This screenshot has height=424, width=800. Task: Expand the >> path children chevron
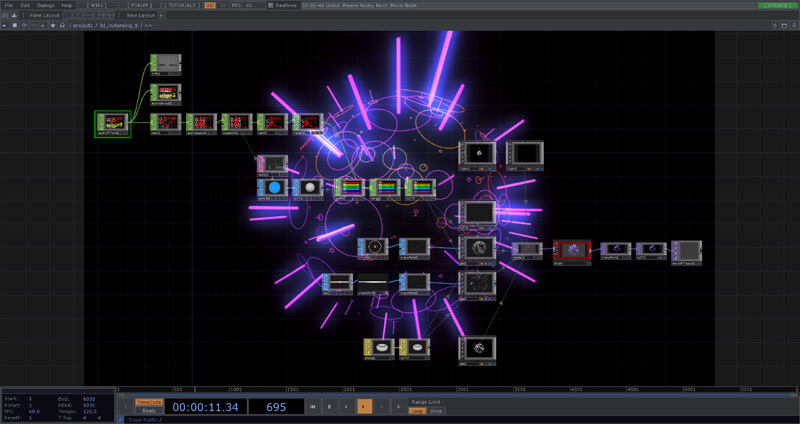pos(148,25)
